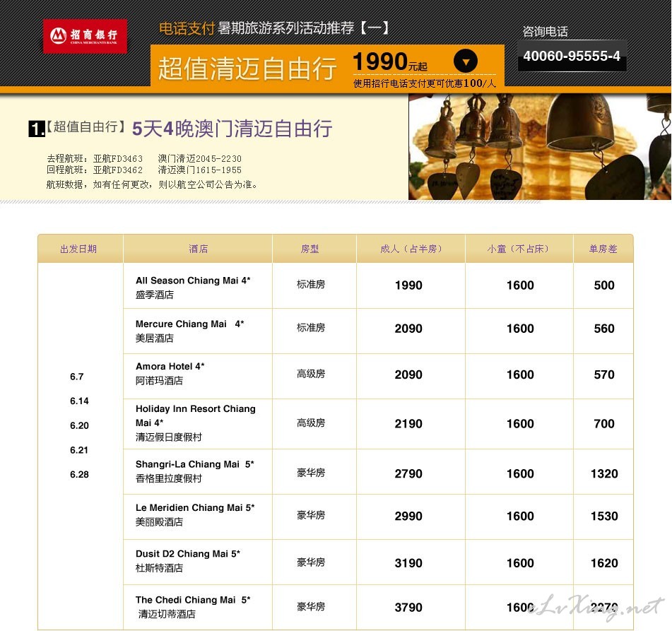Screen dimensions: 672x631
Task: Click adult price 2190 for Holiday Inn
Action: tap(408, 424)
